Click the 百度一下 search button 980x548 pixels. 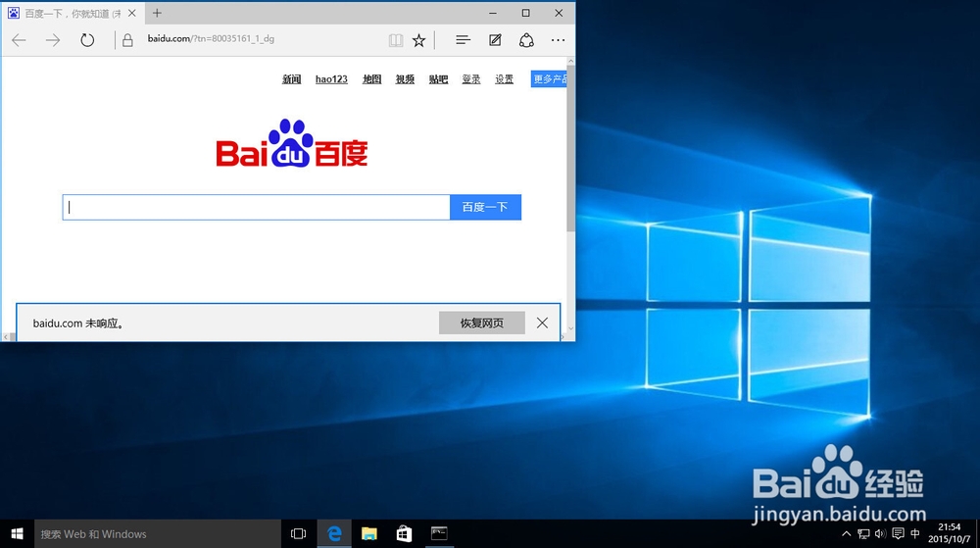click(486, 208)
